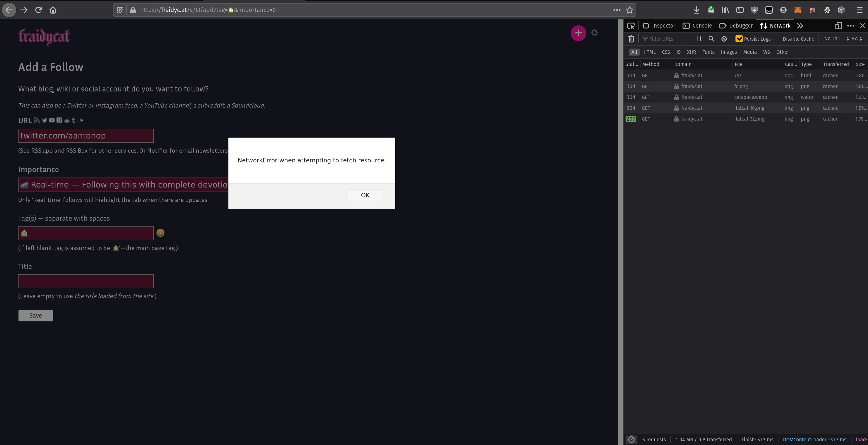Clear network requests with trash icon

pyautogui.click(x=631, y=39)
